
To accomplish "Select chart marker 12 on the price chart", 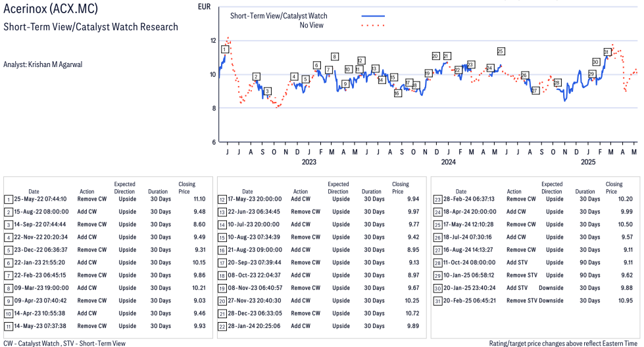I will [361, 60].
